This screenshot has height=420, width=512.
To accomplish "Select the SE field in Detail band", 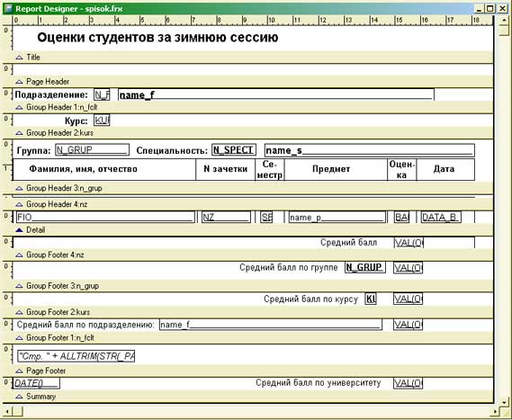I will [x=266, y=217].
